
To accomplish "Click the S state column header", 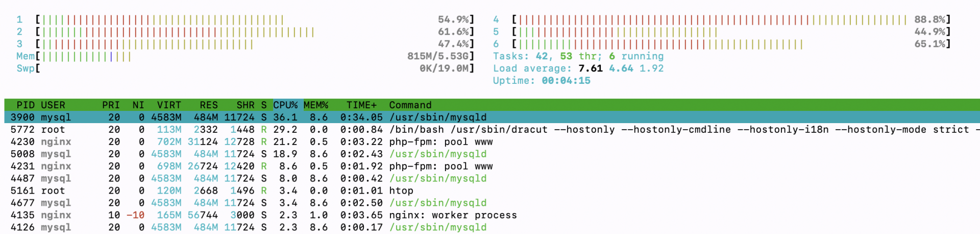I will (x=264, y=105).
